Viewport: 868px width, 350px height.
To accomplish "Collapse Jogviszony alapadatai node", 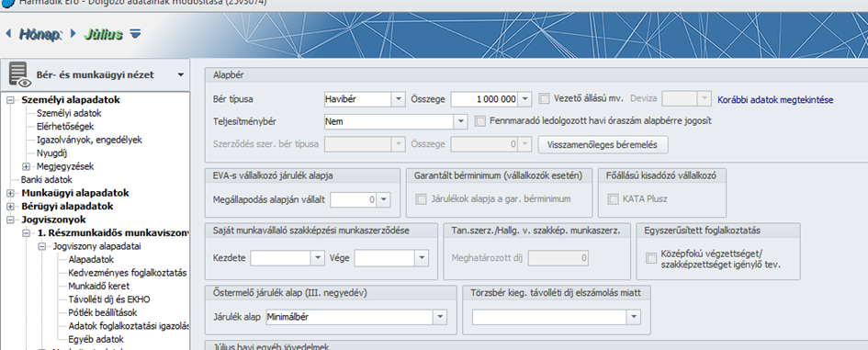I will (x=41, y=246).
